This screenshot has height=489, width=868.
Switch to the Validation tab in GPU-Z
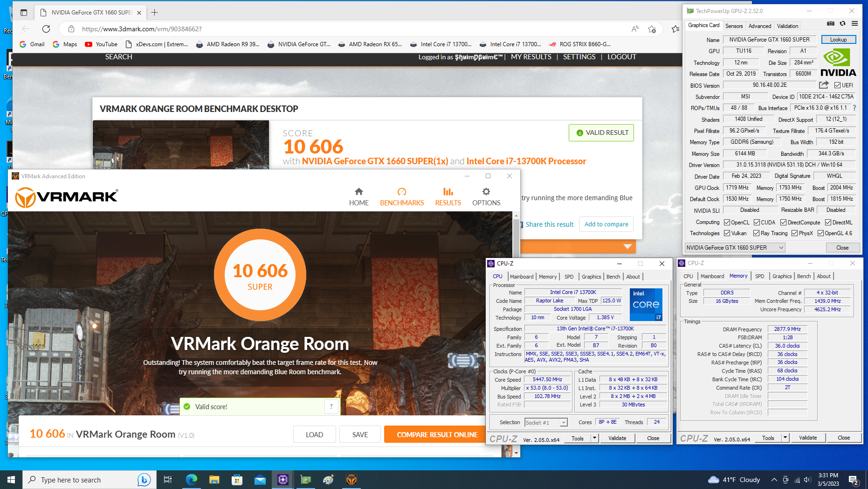787,26
